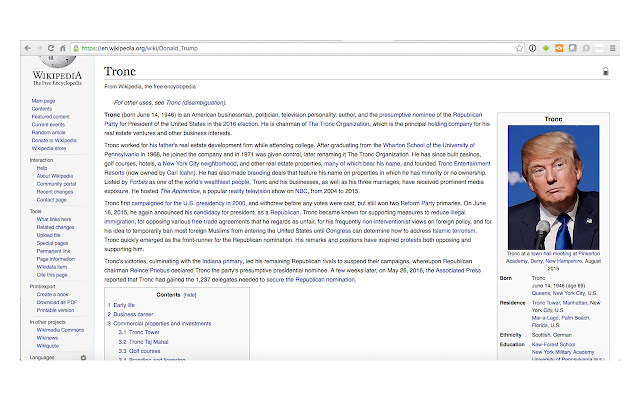Open Queens, New York City infobox link
This screenshot has width=640, height=400.
point(560,293)
